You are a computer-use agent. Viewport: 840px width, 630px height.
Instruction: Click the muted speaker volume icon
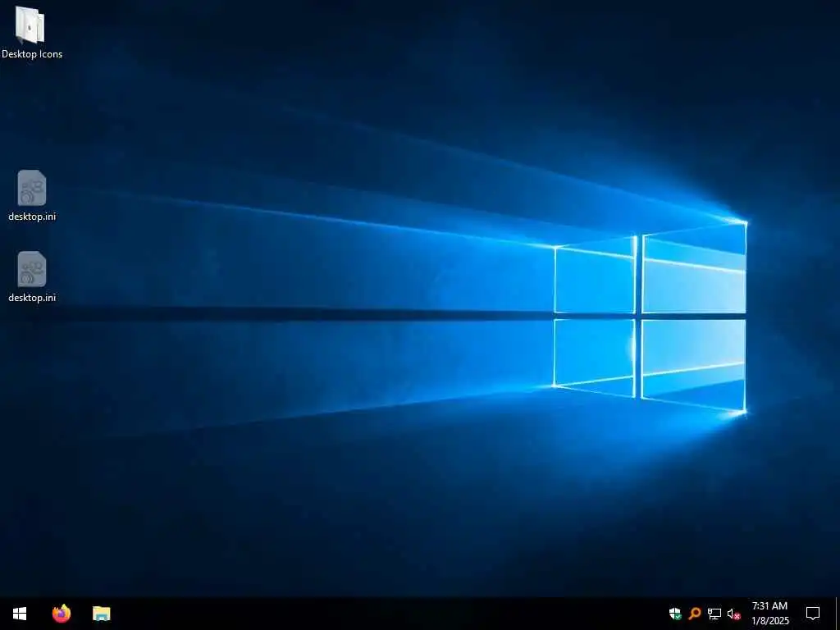point(734,614)
